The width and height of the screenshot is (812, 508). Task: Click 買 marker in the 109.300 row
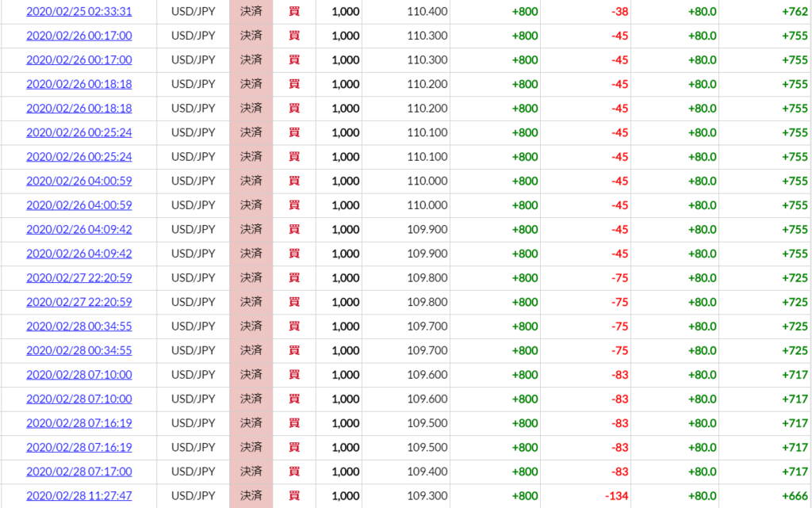tap(294, 495)
